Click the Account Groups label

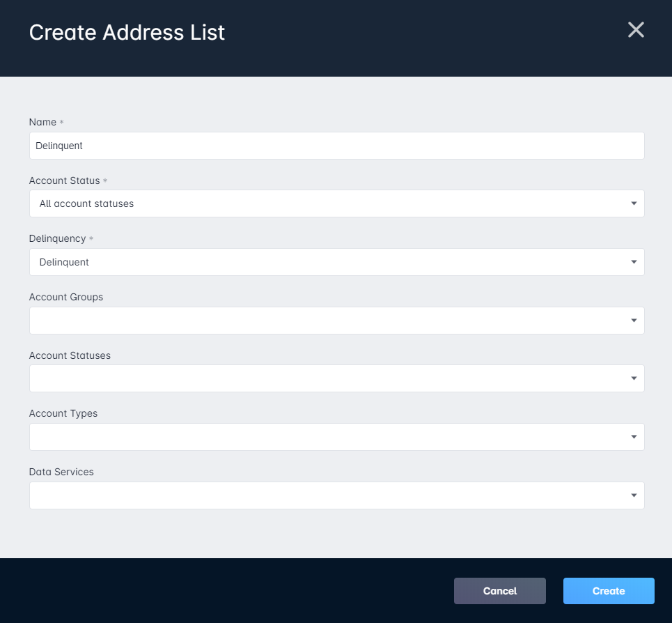(66, 297)
